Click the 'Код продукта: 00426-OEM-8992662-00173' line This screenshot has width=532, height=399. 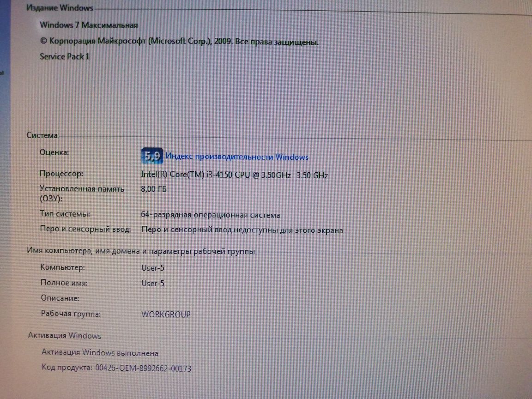116,368
